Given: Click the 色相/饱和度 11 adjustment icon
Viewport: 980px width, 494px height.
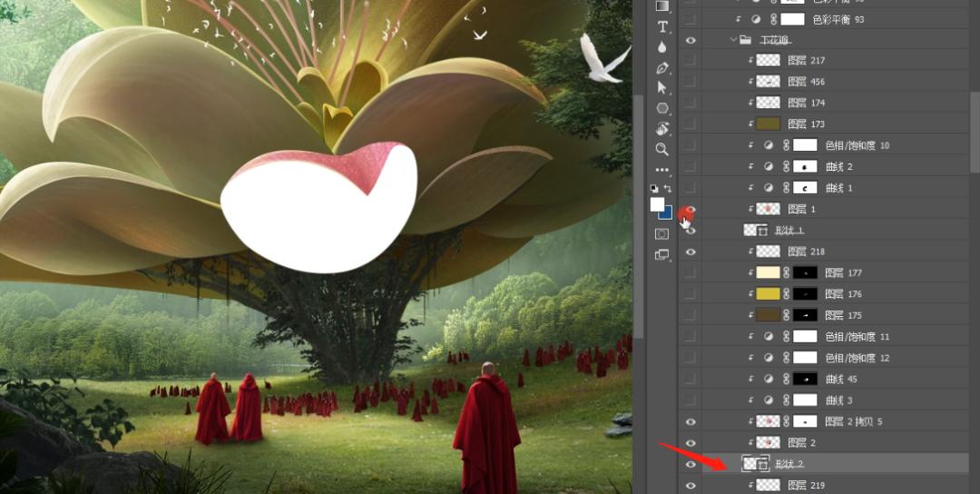Looking at the screenshot, I should (769, 336).
